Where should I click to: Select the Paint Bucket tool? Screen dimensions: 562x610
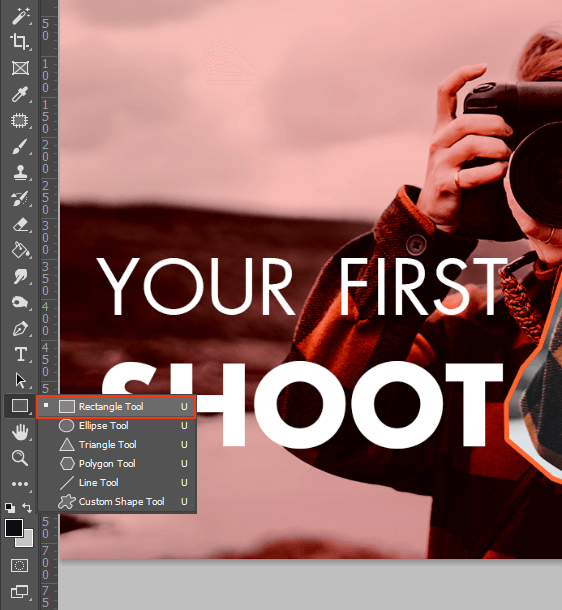pyautogui.click(x=20, y=251)
